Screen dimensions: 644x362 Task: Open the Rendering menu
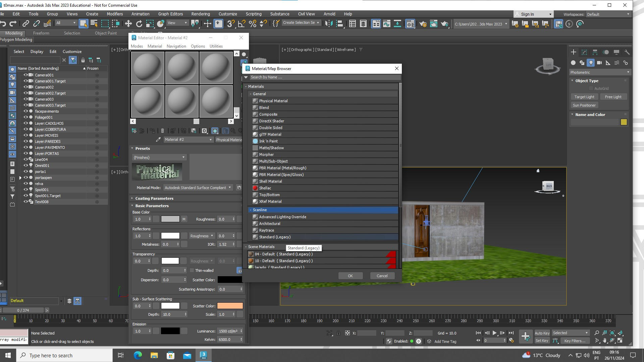pos(201,14)
